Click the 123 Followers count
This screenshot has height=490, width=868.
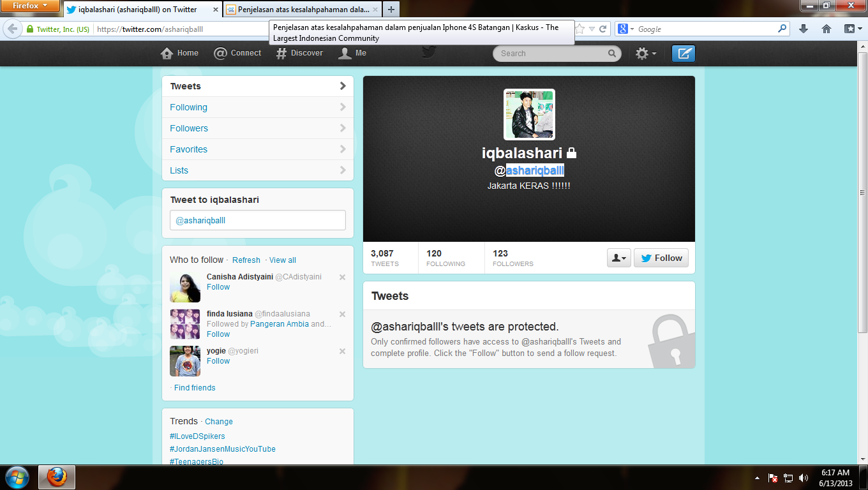coord(513,258)
